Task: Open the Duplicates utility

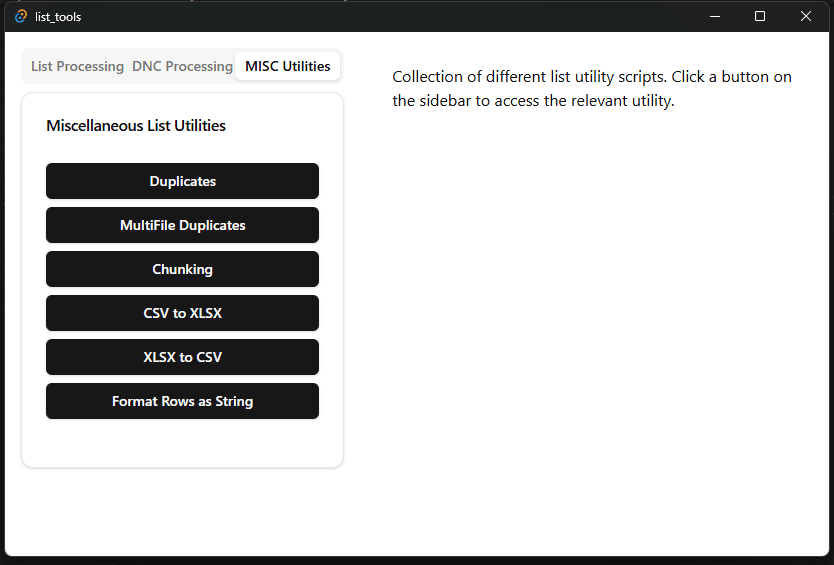Action: click(x=182, y=181)
